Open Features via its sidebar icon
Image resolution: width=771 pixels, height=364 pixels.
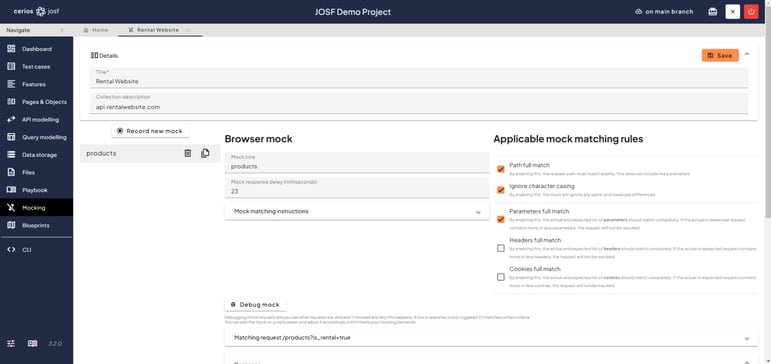[x=11, y=84]
